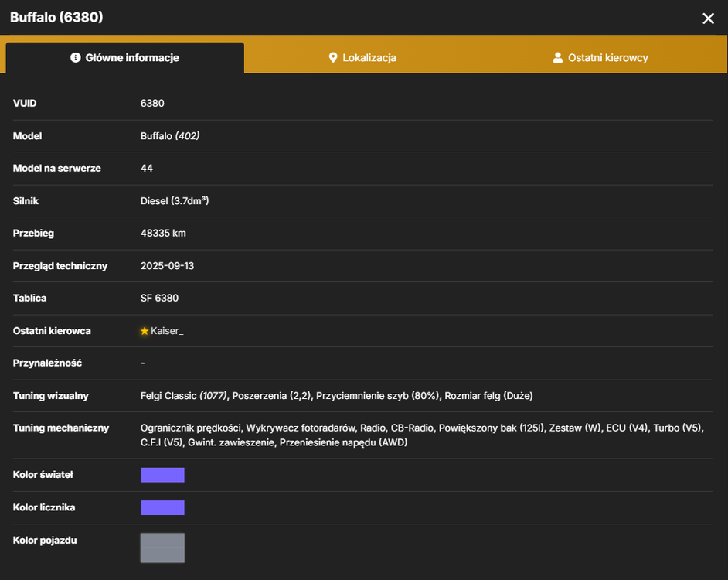The image size is (728, 580).
Task: Select the Główne informacje tab
Action: tap(125, 58)
